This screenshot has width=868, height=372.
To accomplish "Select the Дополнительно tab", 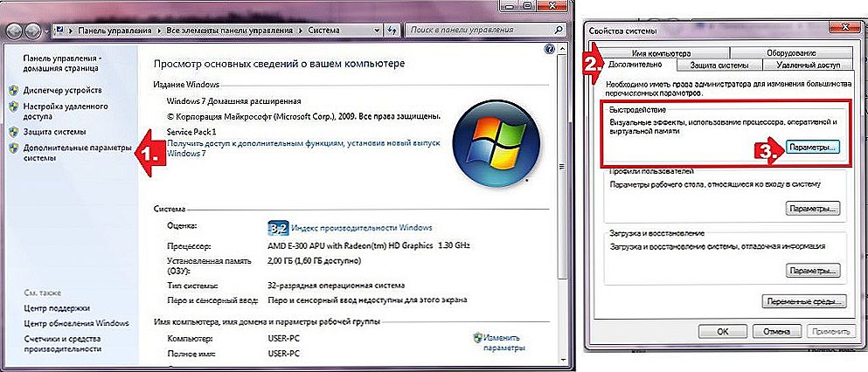I will point(635,64).
